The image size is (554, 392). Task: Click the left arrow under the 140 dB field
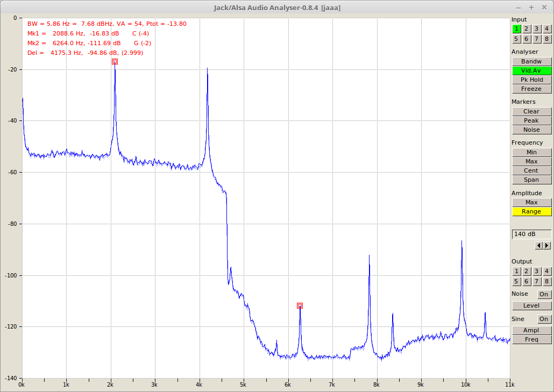[539, 245]
